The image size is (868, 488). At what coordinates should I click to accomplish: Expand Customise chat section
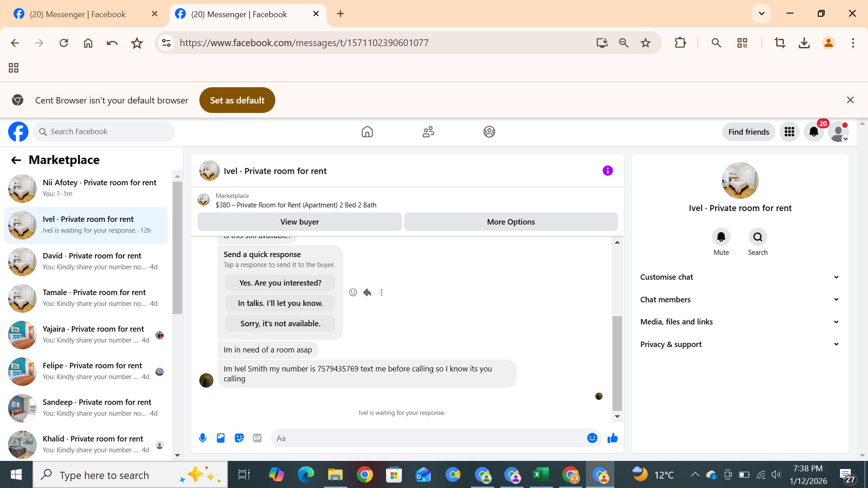(740, 277)
